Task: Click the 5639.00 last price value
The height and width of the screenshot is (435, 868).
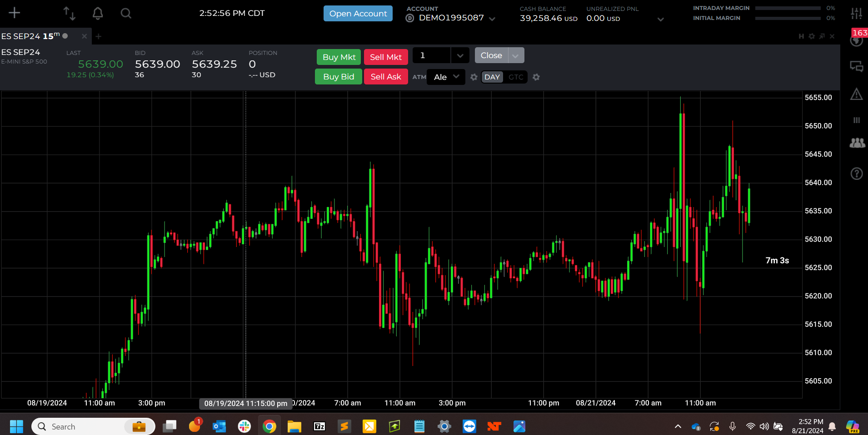Action: (100, 64)
